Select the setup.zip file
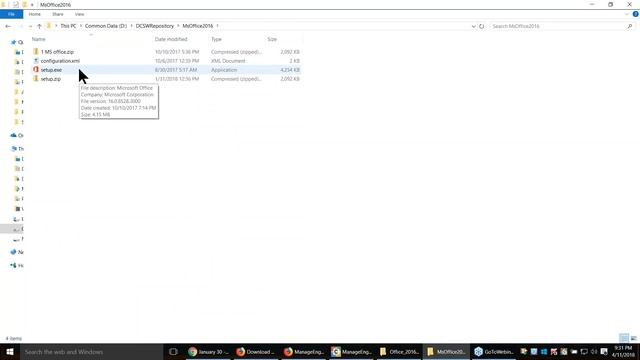 point(51,79)
